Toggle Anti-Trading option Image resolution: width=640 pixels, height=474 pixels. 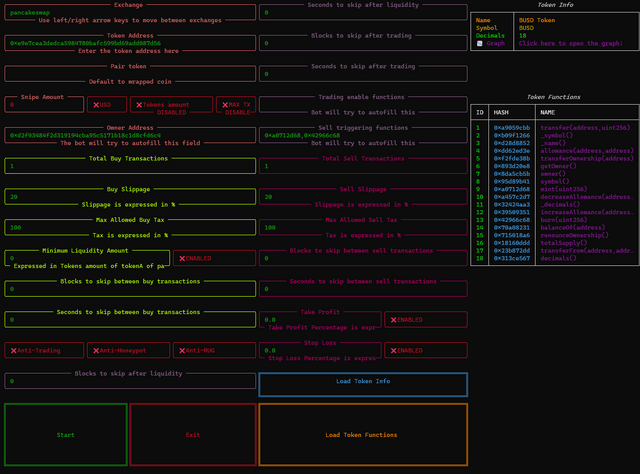pos(44,350)
